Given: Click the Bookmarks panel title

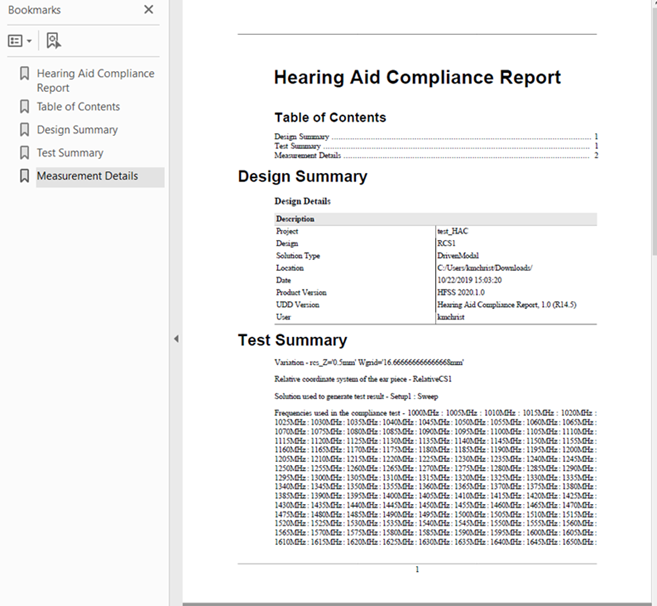Looking at the screenshot, I should click(34, 10).
